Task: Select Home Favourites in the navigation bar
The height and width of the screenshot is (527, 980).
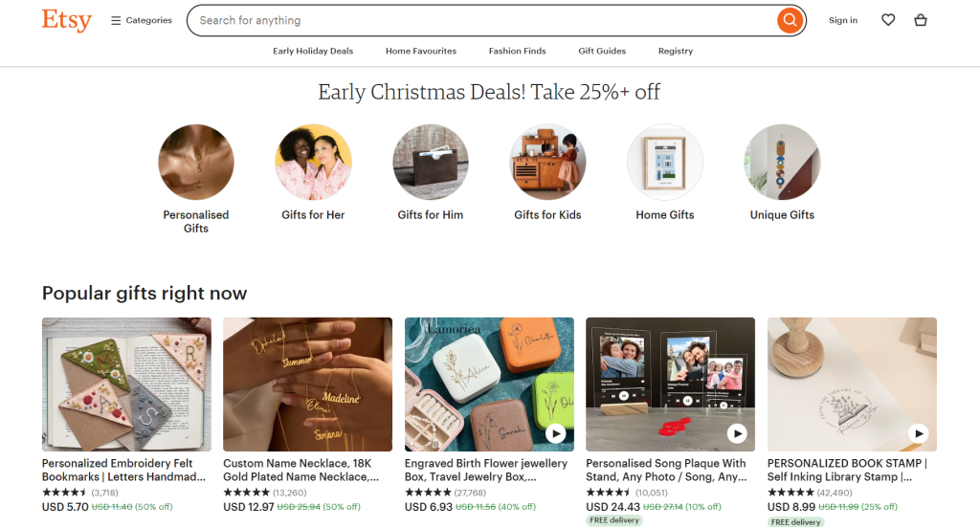Action: point(421,51)
